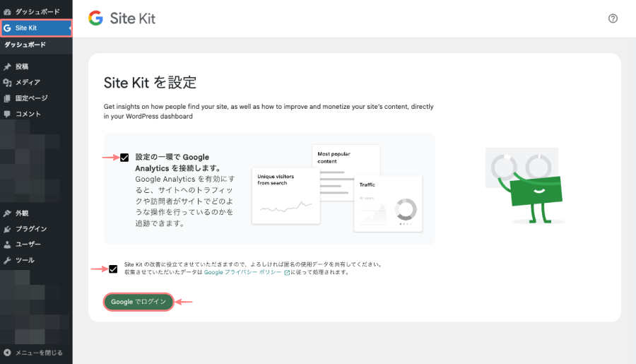
Task: Click the Unique visitors from search card
Action: 286,196
